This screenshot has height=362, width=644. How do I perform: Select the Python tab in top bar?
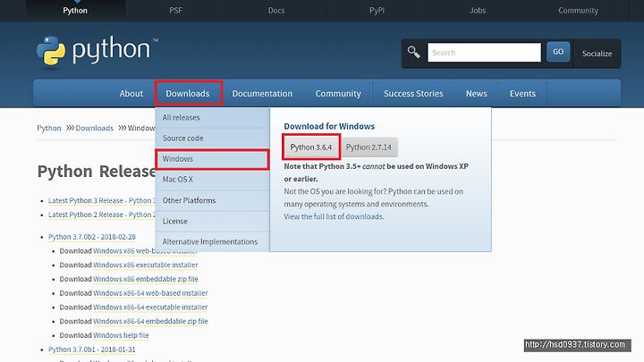coord(75,10)
